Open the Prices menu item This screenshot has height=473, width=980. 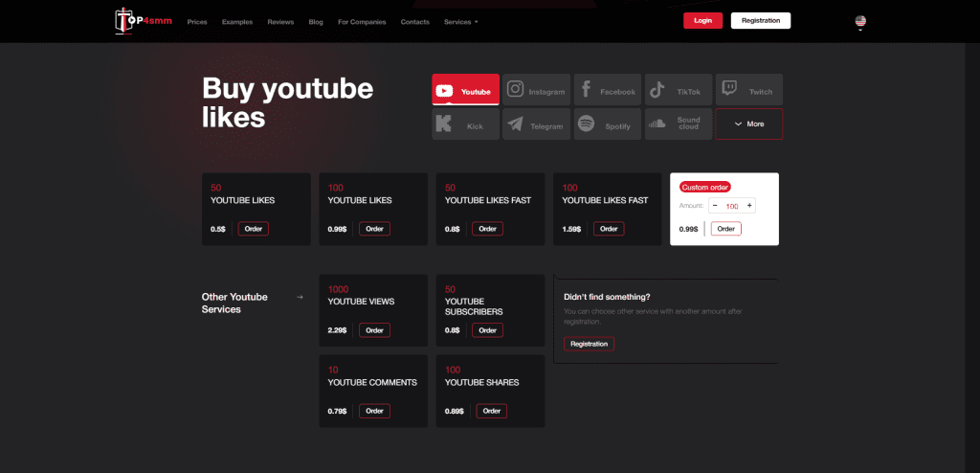coord(197,22)
